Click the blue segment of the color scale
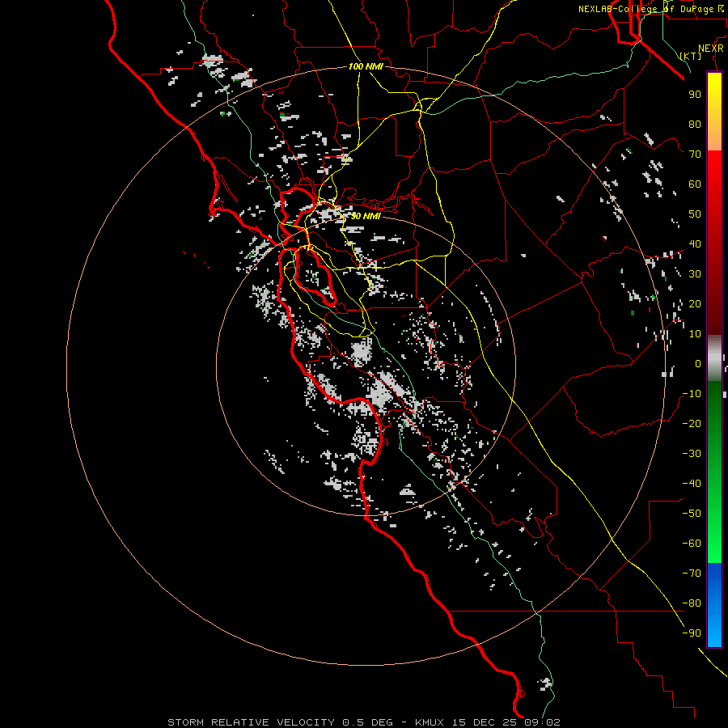The height and width of the screenshot is (728, 728). pyautogui.click(x=714, y=604)
